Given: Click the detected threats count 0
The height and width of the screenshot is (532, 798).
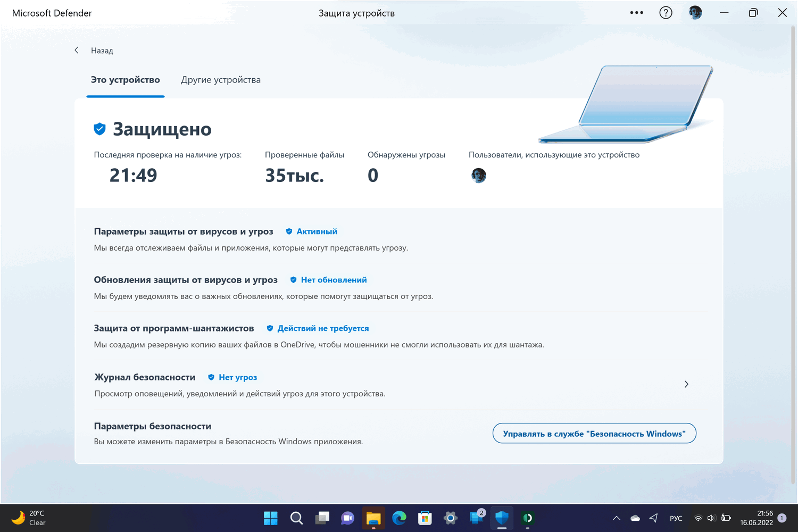Looking at the screenshot, I should tap(373, 175).
